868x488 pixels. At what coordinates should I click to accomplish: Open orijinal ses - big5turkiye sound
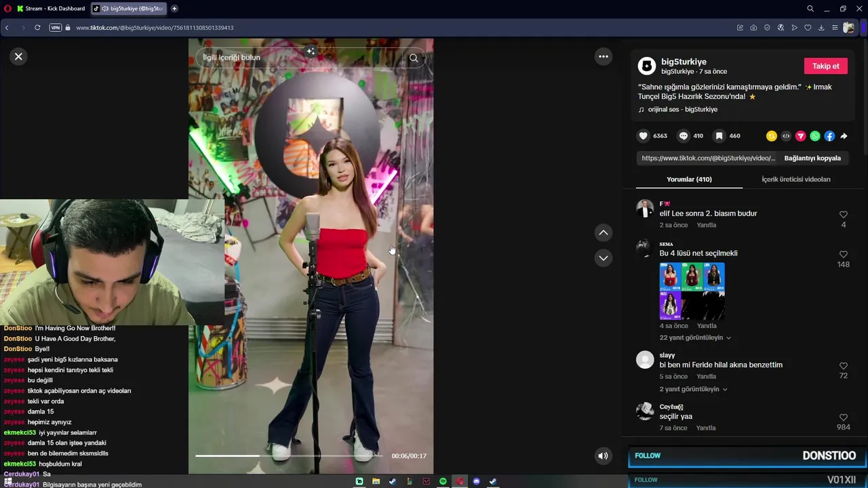(x=682, y=109)
